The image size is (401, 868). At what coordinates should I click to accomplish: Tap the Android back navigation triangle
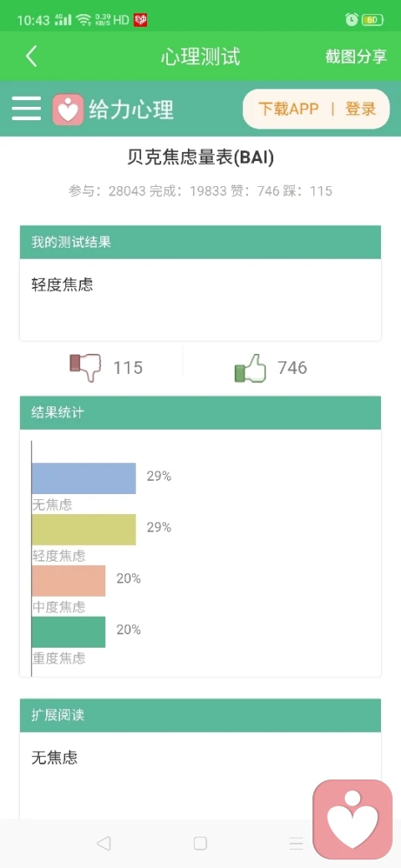pos(104,843)
